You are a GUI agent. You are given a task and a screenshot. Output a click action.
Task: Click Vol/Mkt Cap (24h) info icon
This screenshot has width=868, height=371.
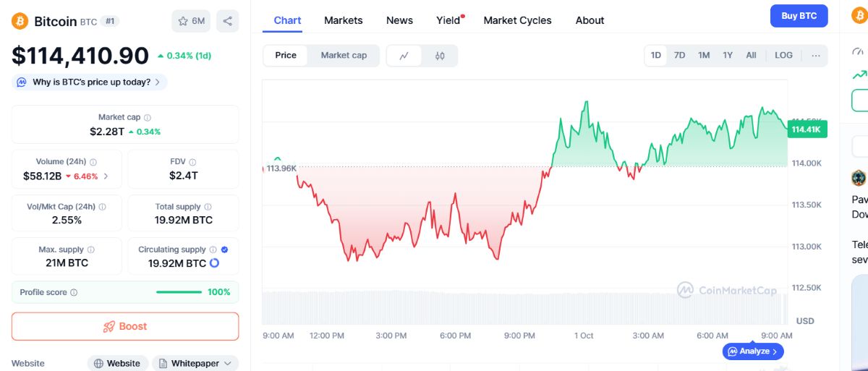coord(102,207)
